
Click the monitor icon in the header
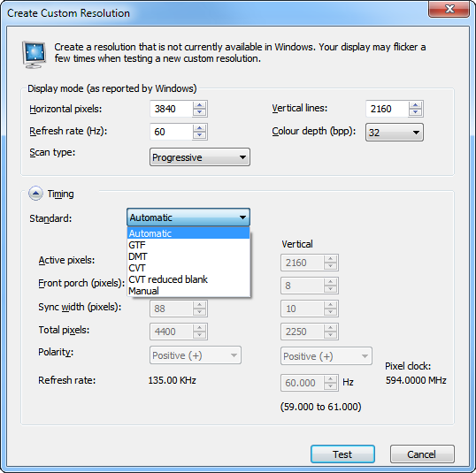pos(35,55)
